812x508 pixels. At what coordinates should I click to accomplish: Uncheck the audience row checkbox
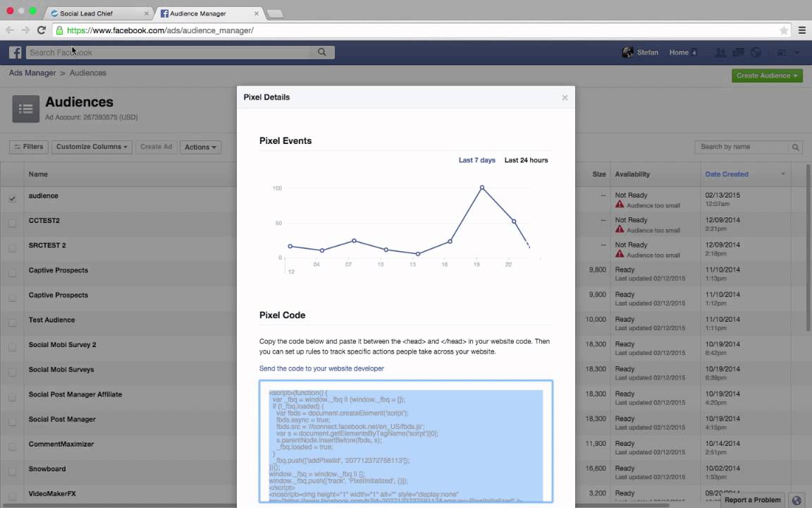13,198
